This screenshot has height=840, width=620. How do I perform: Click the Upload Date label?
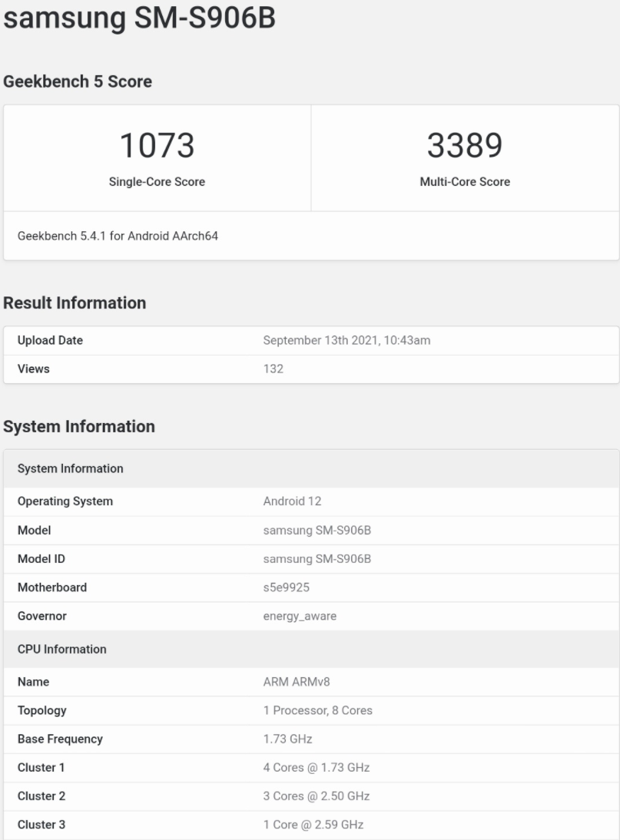coord(51,340)
